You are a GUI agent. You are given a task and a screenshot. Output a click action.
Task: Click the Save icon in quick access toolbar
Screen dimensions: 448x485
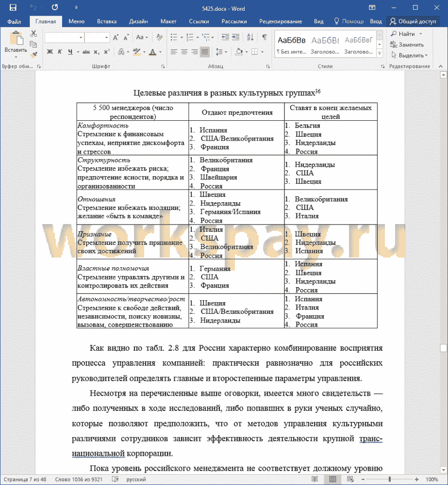(13, 7)
